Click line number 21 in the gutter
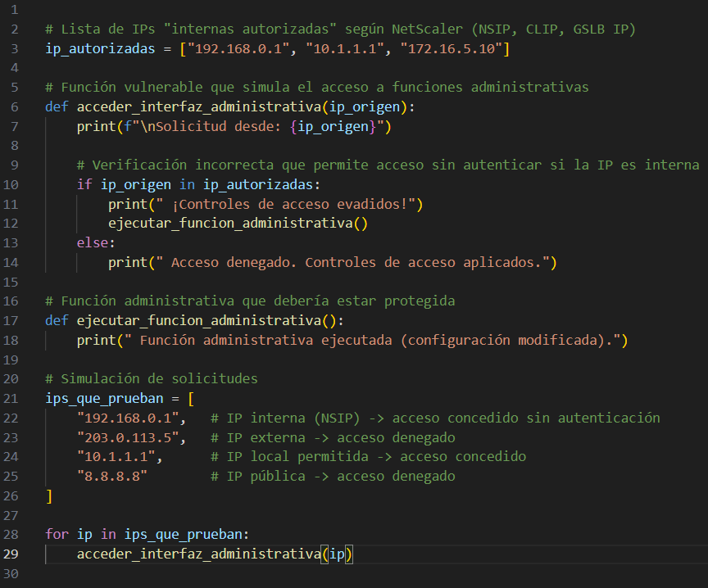The width and height of the screenshot is (708, 588). click(11, 399)
